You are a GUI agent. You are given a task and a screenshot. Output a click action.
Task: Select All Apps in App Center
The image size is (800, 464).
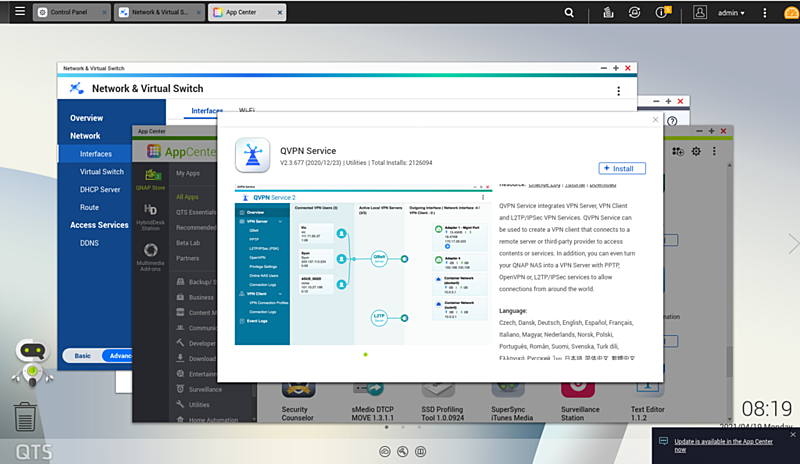tap(187, 197)
